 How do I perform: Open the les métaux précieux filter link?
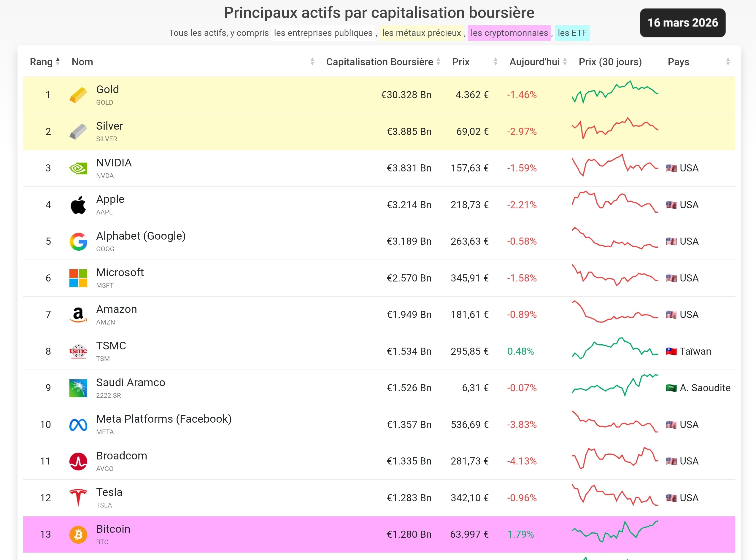(x=421, y=33)
